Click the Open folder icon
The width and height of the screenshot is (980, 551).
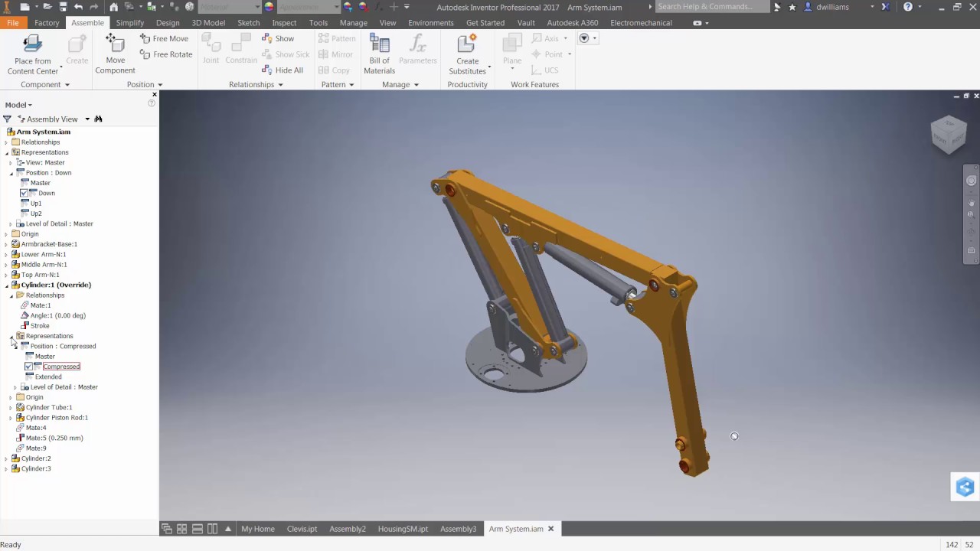coord(47,7)
